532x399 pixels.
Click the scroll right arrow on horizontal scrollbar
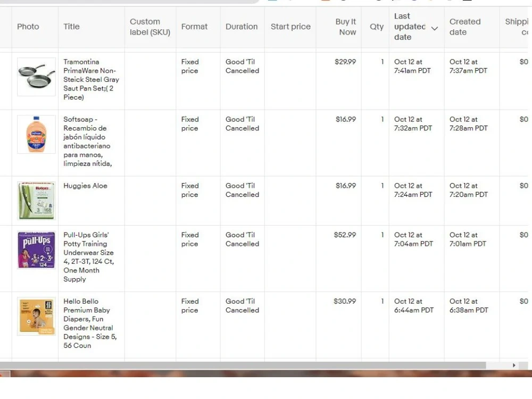click(x=514, y=365)
